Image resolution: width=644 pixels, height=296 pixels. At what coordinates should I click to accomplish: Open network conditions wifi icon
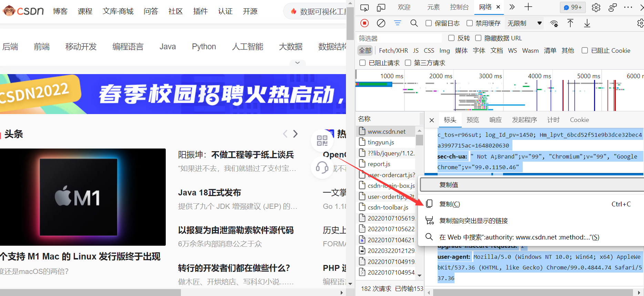point(554,23)
